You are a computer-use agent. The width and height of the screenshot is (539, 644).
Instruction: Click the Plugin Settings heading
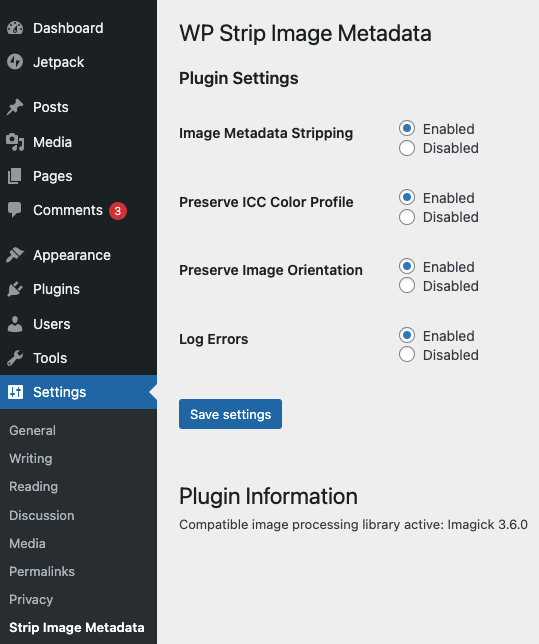point(239,78)
